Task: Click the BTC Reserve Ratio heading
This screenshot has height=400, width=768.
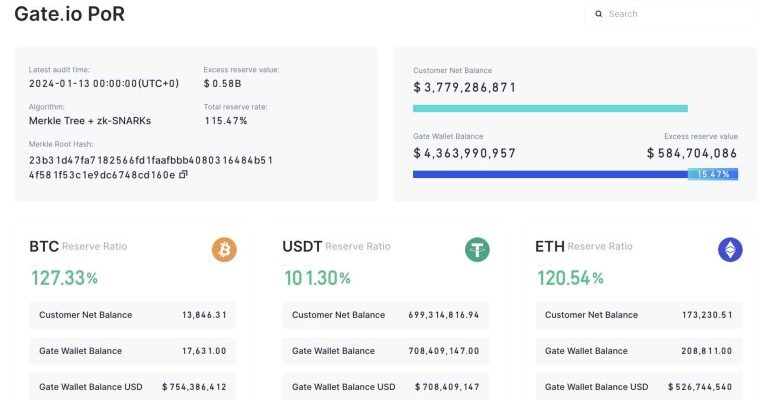Action: pos(78,246)
